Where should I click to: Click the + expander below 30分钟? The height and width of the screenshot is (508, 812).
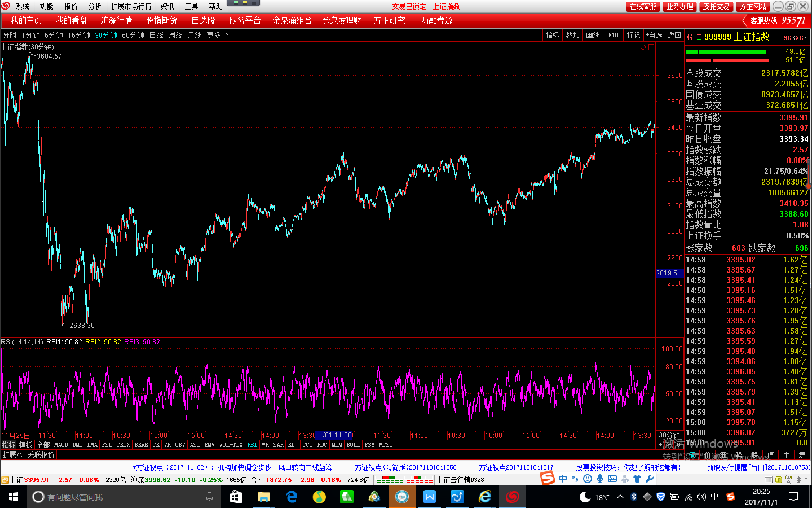coord(660,445)
